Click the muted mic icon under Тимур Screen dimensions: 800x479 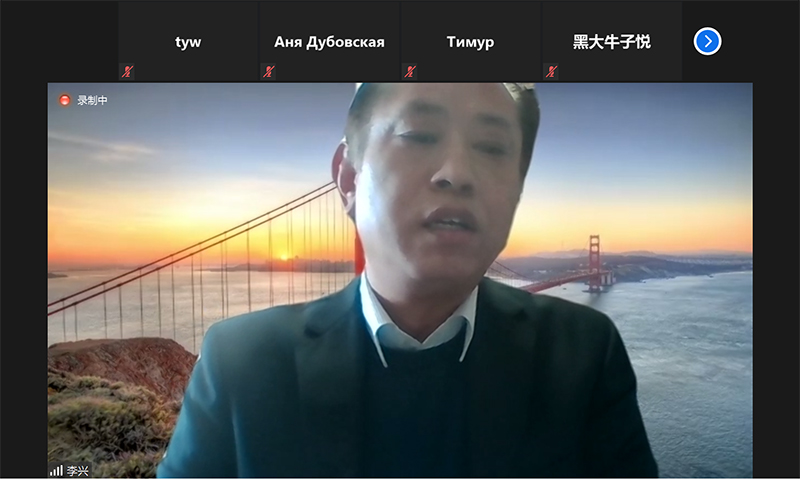[410, 71]
